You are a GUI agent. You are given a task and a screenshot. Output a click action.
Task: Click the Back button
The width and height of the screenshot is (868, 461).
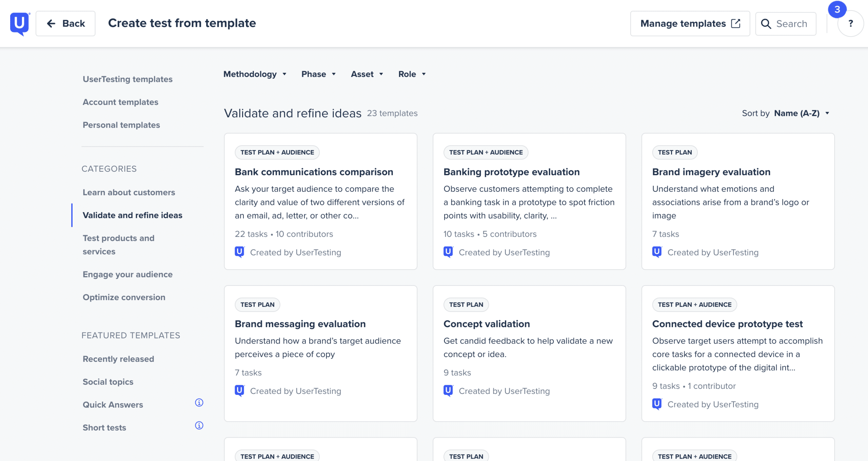click(65, 23)
